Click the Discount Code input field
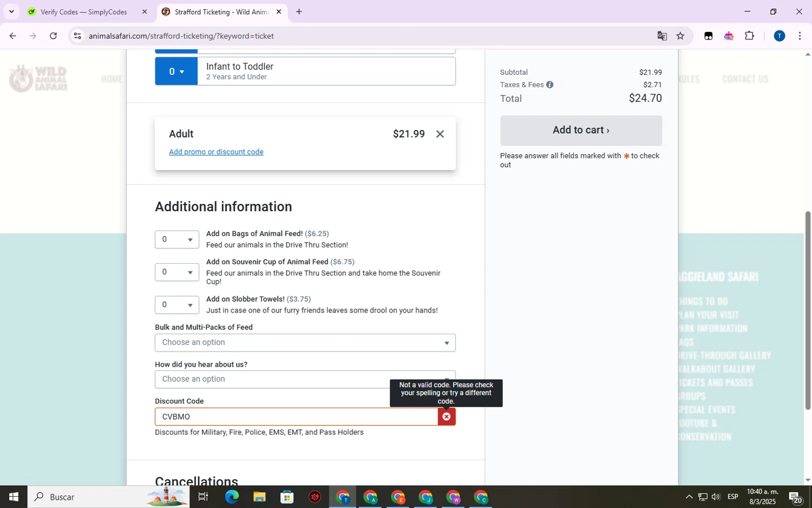 [296, 416]
